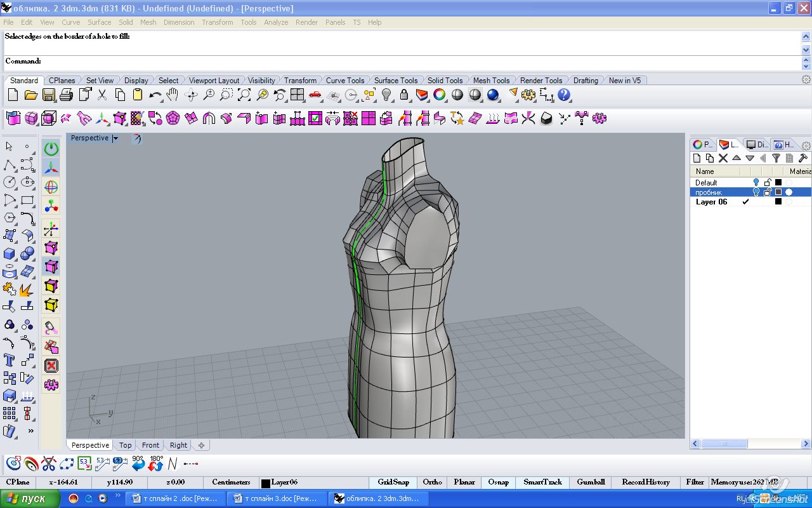This screenshot has width=812, height=508.
Task: Click the black color swatch of Layer 06
Action: point(778,202)
